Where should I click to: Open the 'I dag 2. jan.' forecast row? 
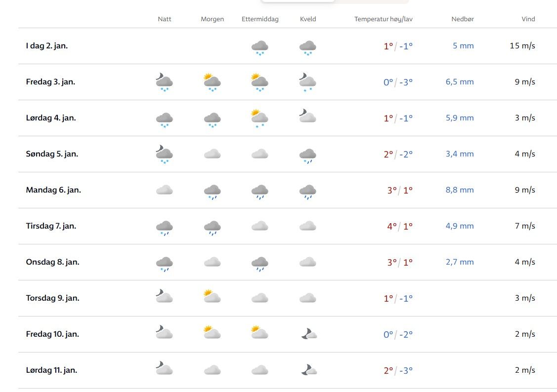47,46
